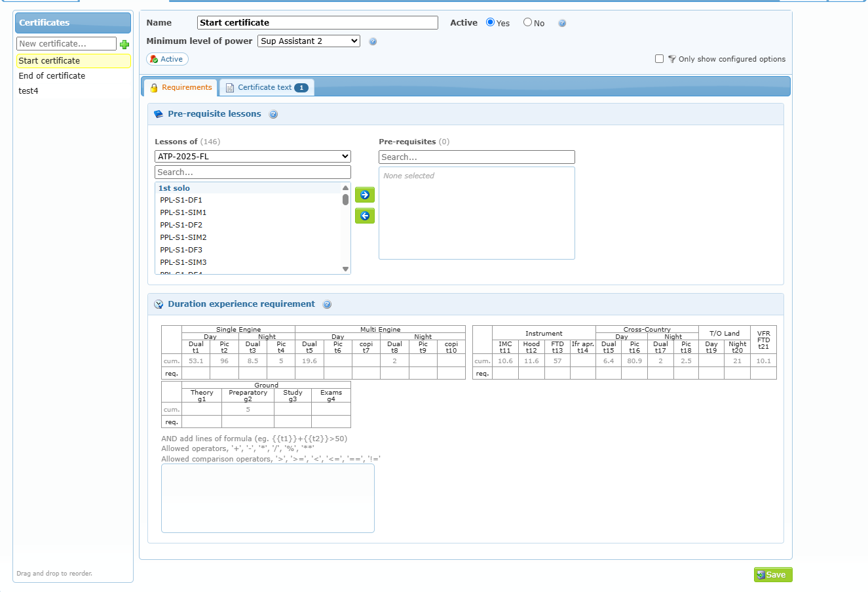Select lesson PPL-S1-SIM2
The width and height of the screenshot is (868, 592).
click(x=248, y=238)
